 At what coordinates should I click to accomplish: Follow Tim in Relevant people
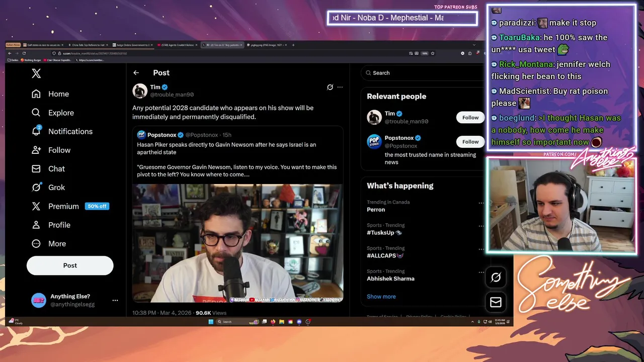coord(470,118)
